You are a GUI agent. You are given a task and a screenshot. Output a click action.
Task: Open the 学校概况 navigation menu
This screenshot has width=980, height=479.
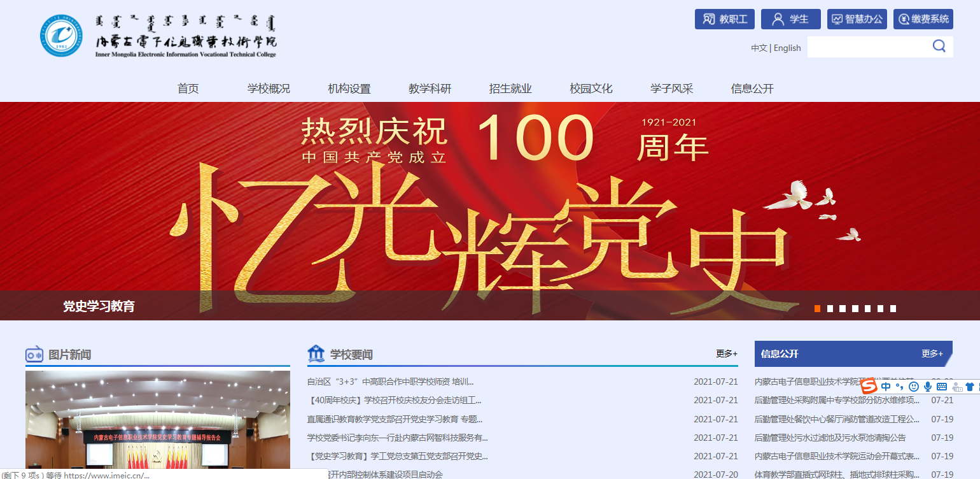[x=269, y=89]
